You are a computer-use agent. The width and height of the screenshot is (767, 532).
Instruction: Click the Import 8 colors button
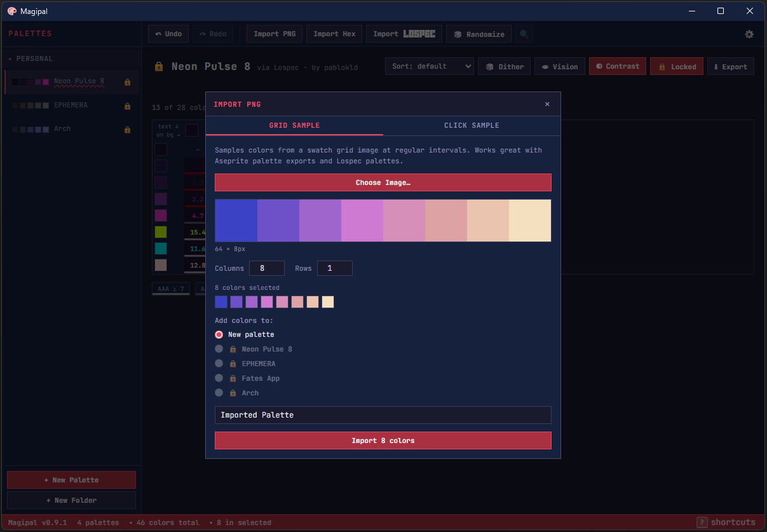tap(383, 440)
